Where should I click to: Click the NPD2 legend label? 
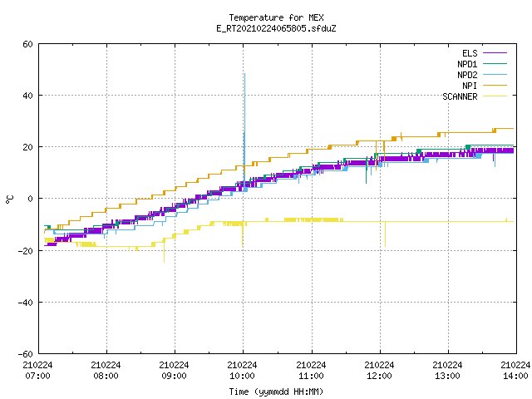467,75
